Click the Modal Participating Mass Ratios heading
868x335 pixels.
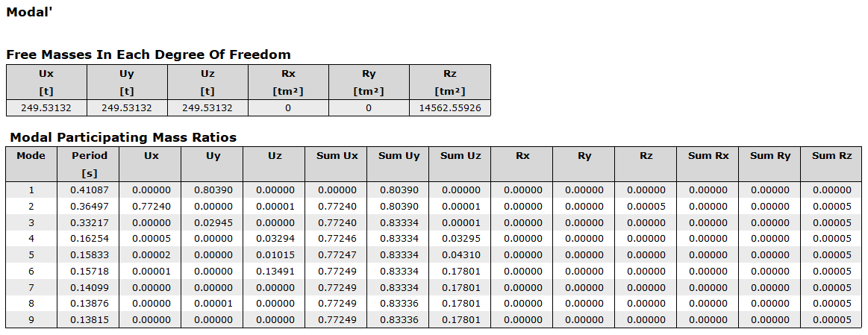[x=123, y=137]
